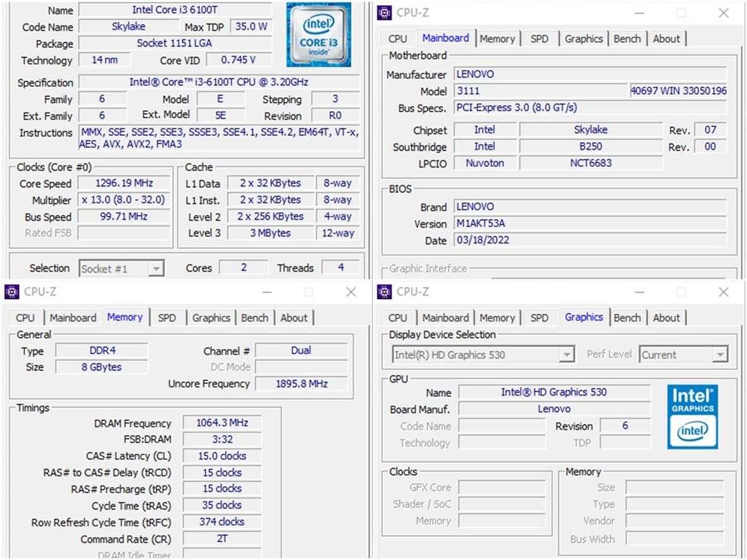Viewport: 747px width, 560px height.
Task: Click the motherboard Model value '3111'
Action: pyautogui.click(x=541, y=91)
